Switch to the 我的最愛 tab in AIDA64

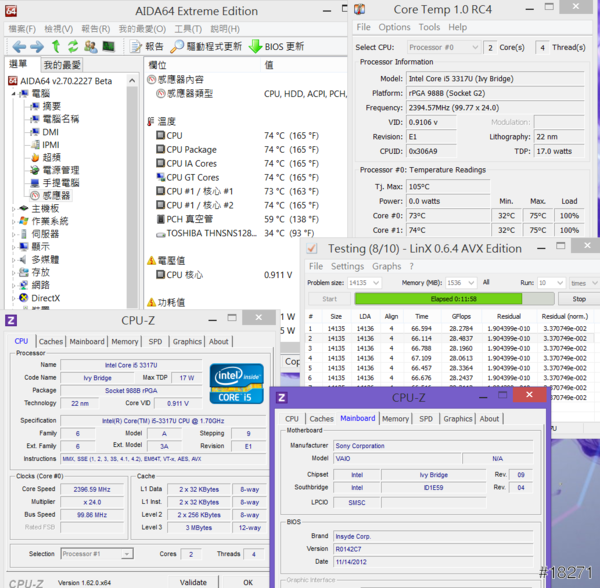tap(62, 65)
